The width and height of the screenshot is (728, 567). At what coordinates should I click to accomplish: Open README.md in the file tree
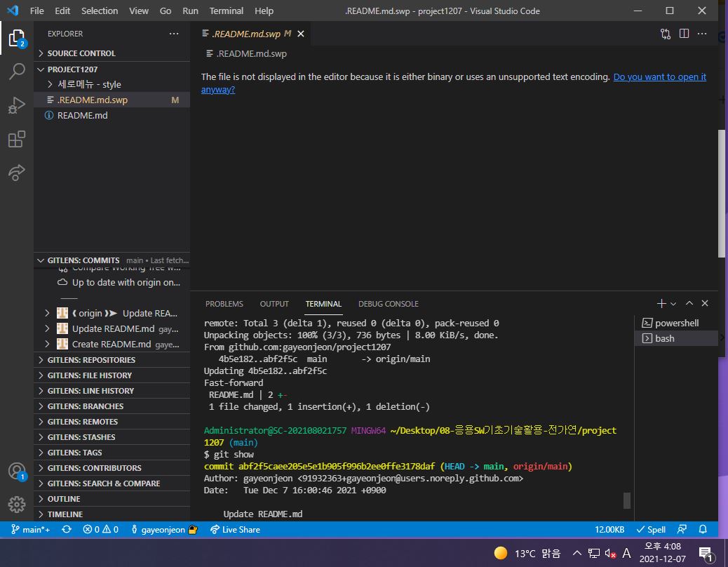112,115
